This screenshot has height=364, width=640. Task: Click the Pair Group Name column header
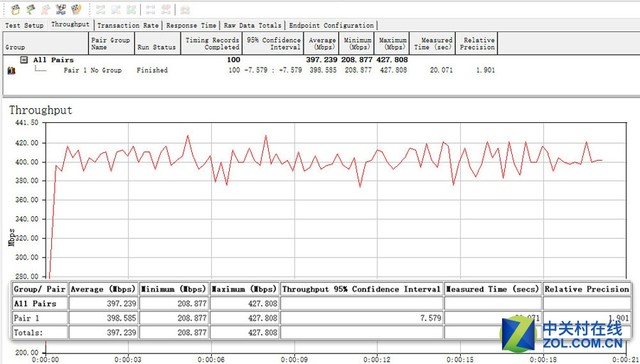click(x=111, y=43)
